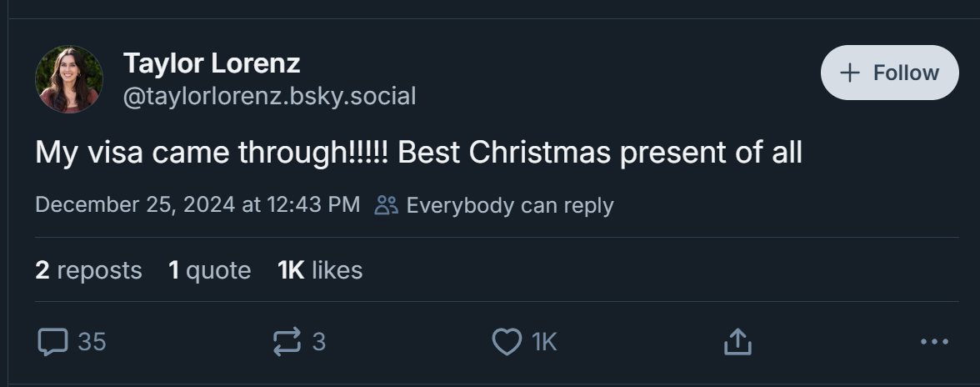Viewport: 980px width, 387px height.
Task: Click the repost count number 3
Action: coord(318,342)
